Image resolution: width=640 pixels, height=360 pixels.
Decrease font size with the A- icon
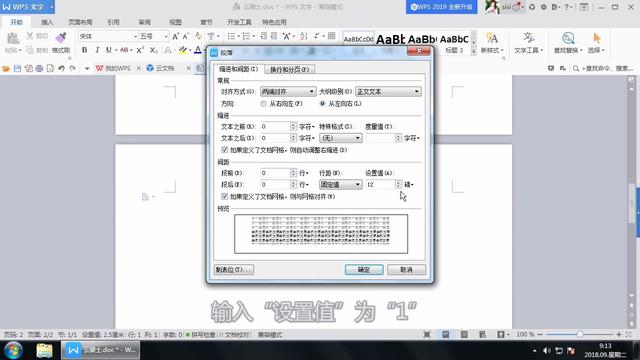186,36
